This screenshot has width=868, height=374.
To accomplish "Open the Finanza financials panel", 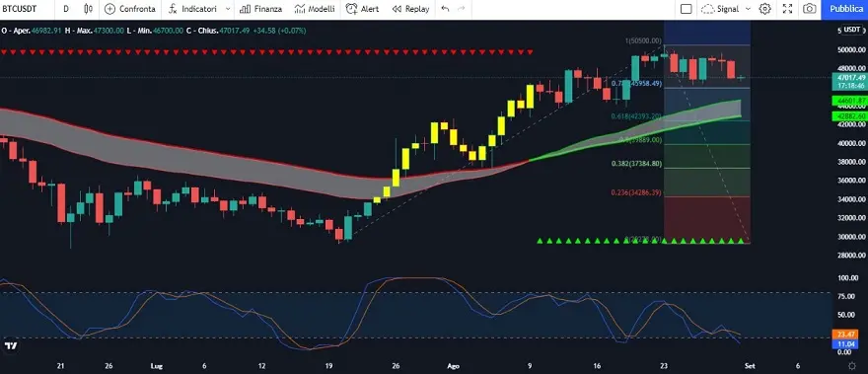I will 260,9.
